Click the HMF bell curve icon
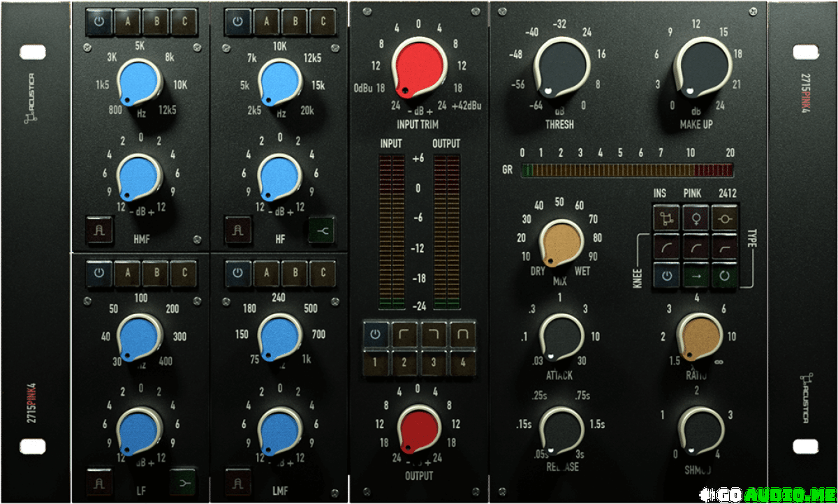The image size is (838, 504). coord(99,228)
